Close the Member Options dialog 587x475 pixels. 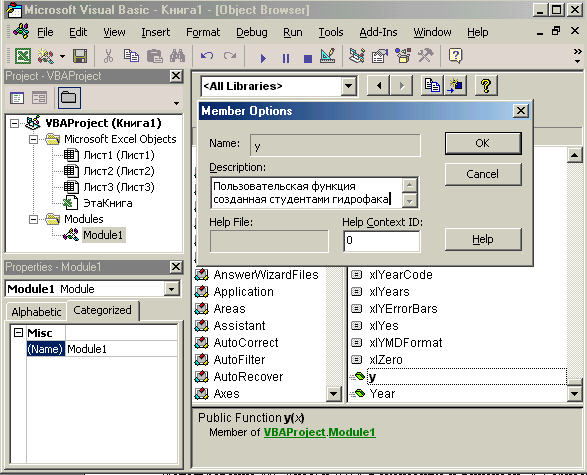tap(521, 111)
